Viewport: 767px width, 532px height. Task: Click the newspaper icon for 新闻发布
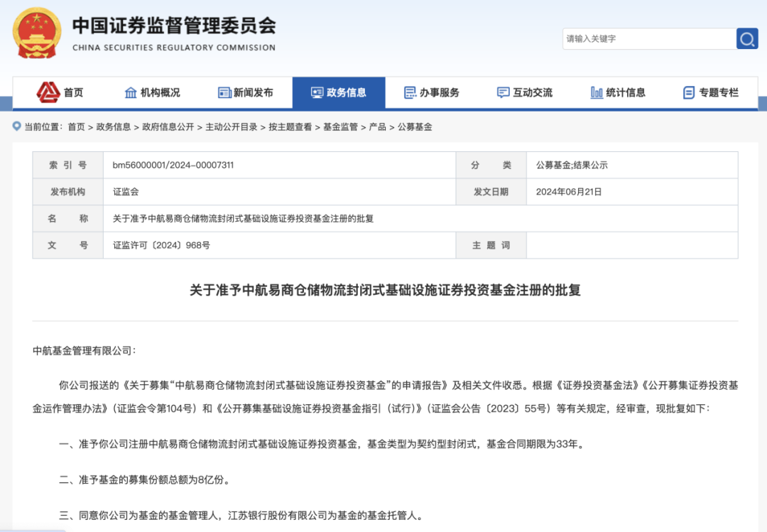[x=224, y=92]
